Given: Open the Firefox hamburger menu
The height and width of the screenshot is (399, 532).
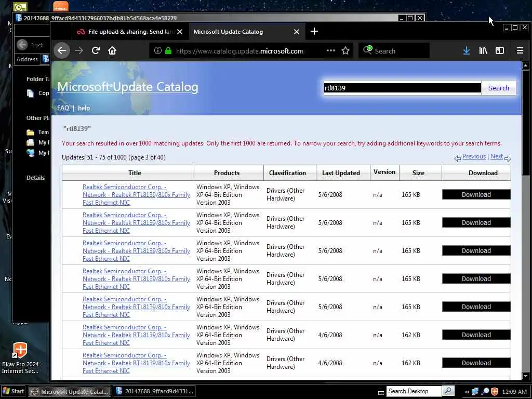Looking at the screenshot, I should coord(520,50).
